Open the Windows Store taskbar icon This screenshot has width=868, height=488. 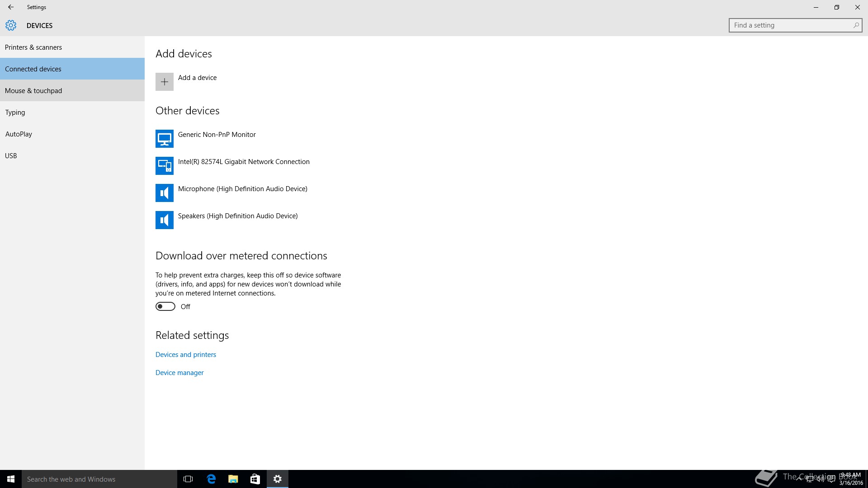tap(255, 479)
